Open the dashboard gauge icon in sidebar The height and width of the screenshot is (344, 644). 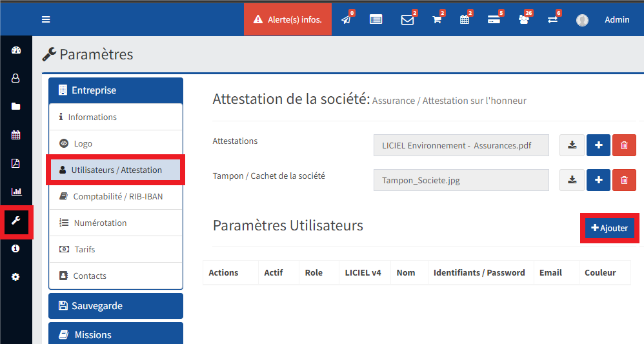16,50
